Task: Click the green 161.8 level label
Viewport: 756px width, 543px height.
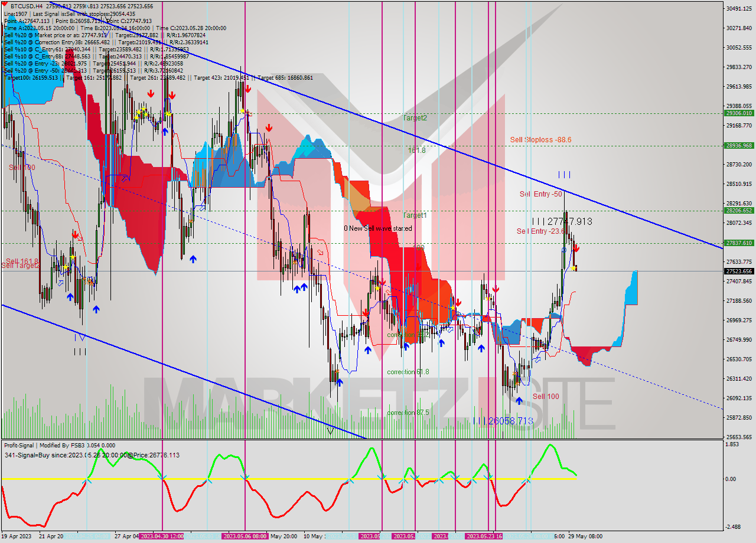Action: click(416, 151)
